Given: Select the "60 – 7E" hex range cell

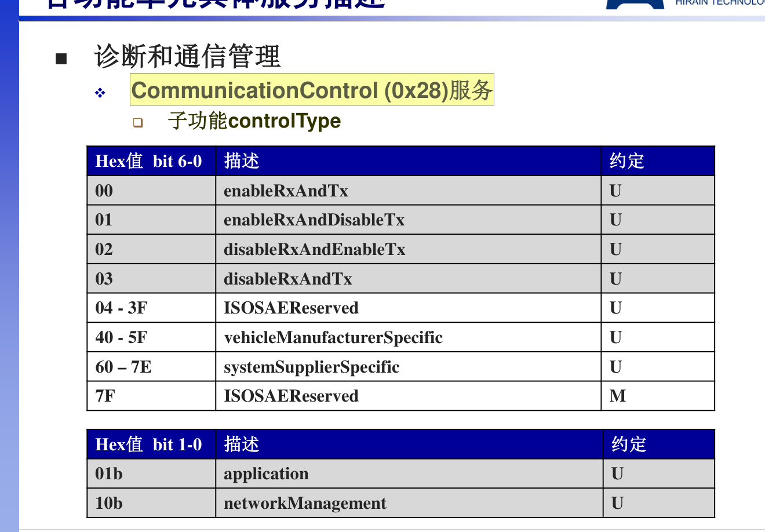Looking at the screenshot, I should [x=151, y=367].
